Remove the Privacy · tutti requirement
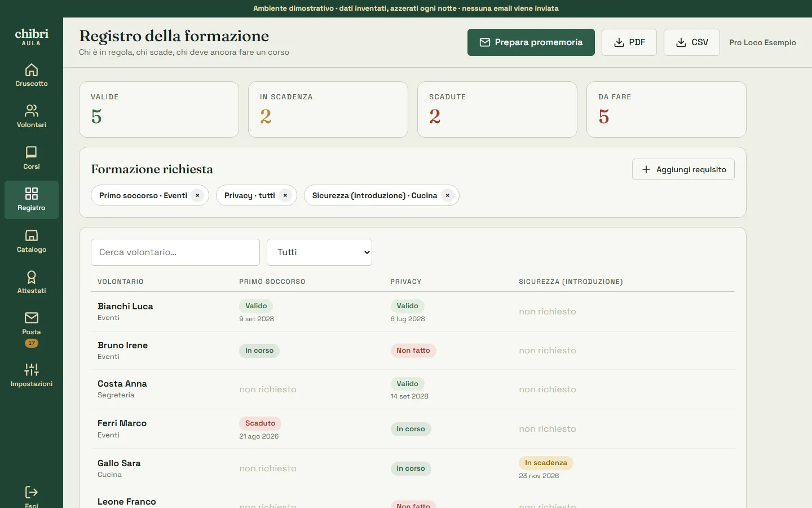 [x=285, y=195]
